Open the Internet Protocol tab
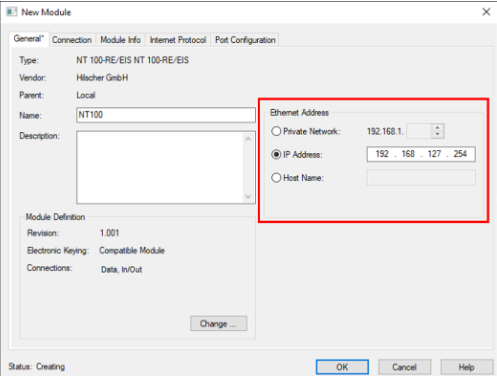Image resolution: width=497 pixels, height=376 pixels. pos(178,40)
